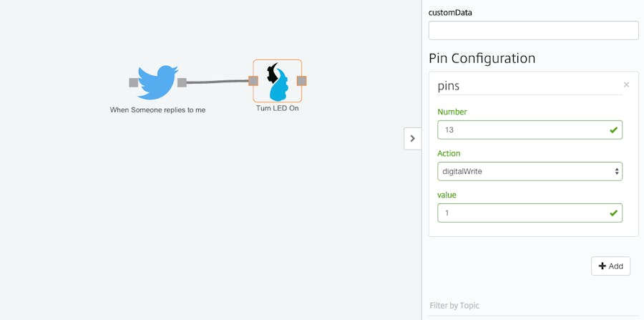Click the Twitter node's left input port

pyautogui.click(x=134, y=82)
